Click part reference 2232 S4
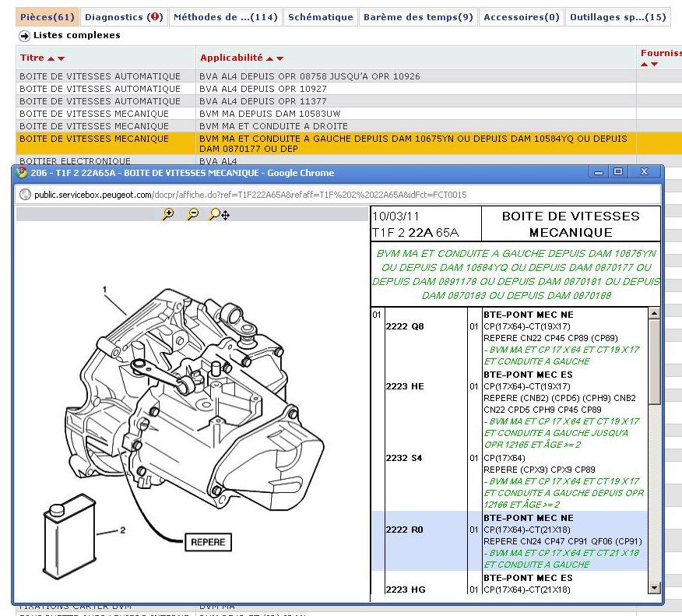 [x=403, y=458]
